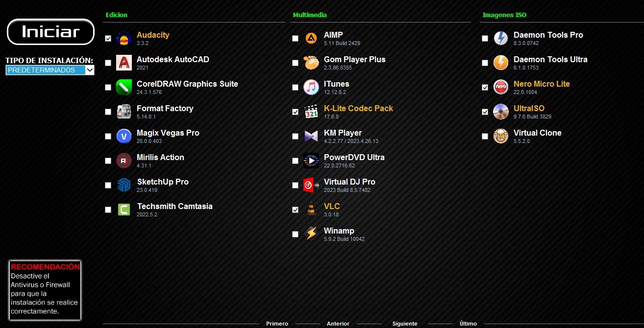Click the Nero Micro Lite icon

pos(501,88)
